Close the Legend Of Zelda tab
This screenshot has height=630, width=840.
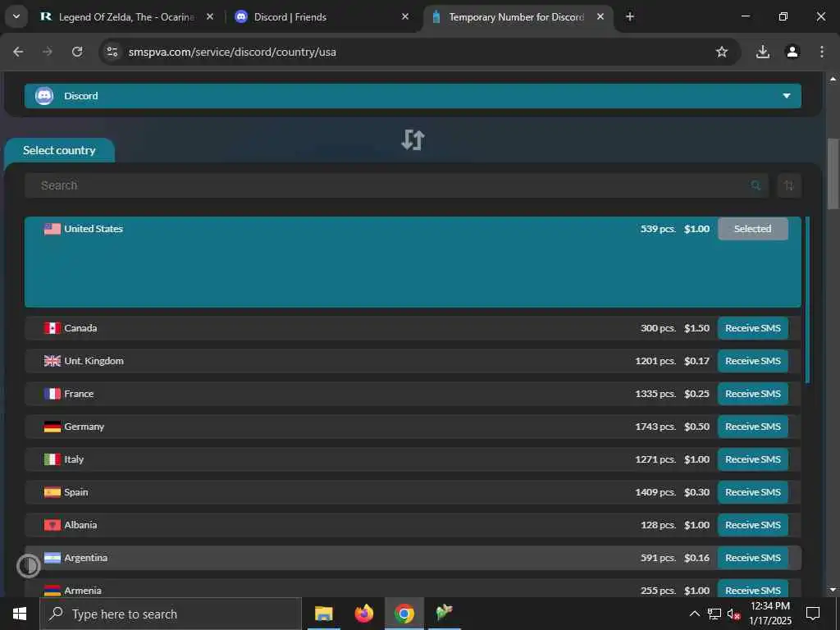210,17
